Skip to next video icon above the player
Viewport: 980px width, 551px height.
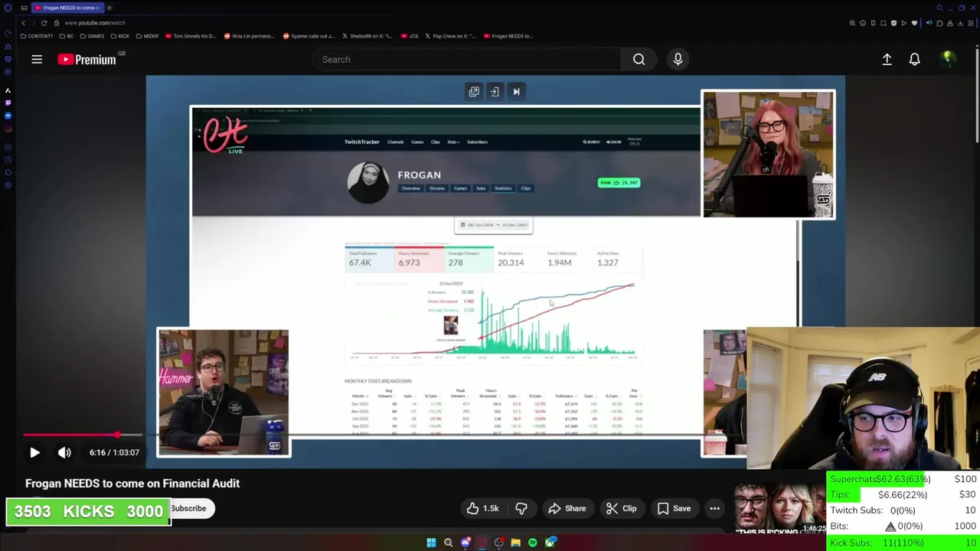(x=516, y=92)
